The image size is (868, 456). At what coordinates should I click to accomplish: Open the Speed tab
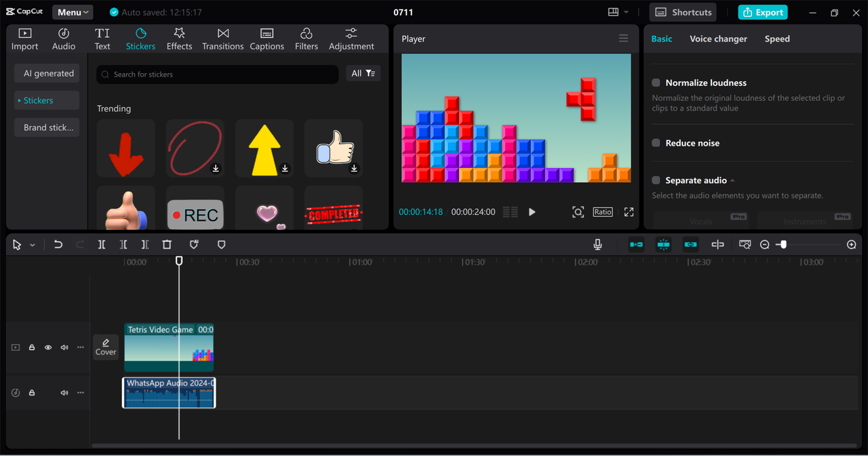click(x=777, y=39)
